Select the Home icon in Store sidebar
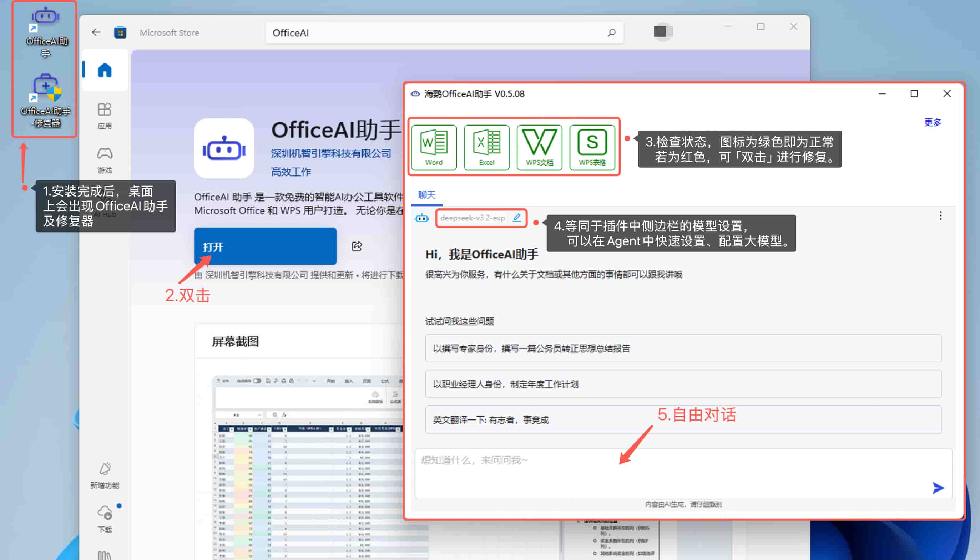Viewport: 980px width, 560px height. (x=105, y=70)
